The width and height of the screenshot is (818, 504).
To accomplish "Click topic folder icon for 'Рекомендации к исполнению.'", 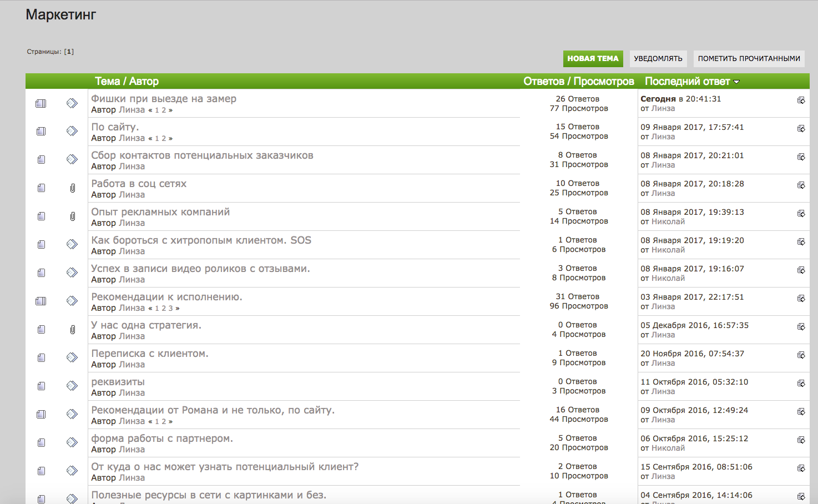I will coord(41,301).
